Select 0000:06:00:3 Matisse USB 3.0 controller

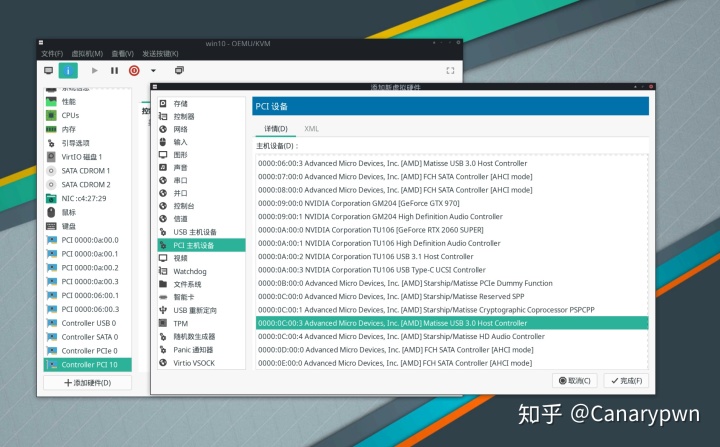point(452,163)
